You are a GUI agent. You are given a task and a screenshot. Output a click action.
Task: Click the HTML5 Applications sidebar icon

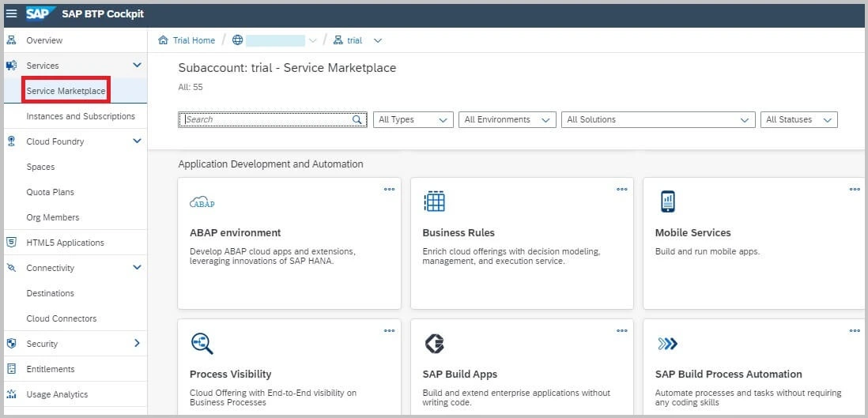[11, 243]
